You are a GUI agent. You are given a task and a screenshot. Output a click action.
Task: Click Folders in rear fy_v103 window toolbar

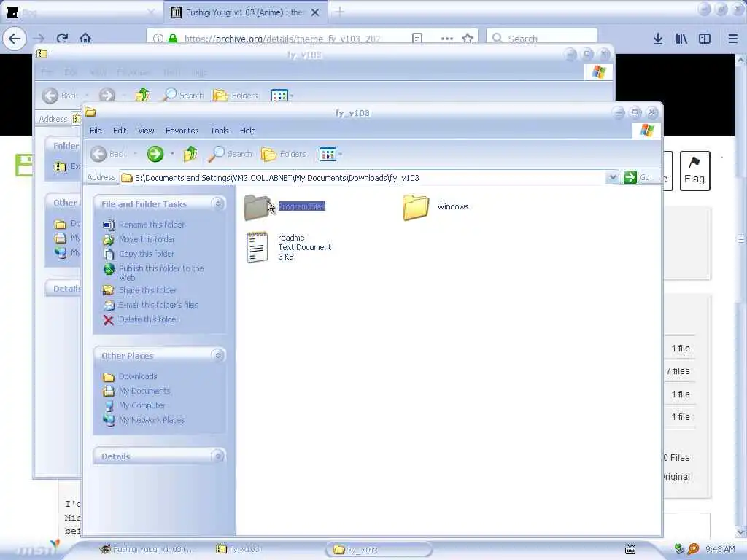tap(236, 96)
